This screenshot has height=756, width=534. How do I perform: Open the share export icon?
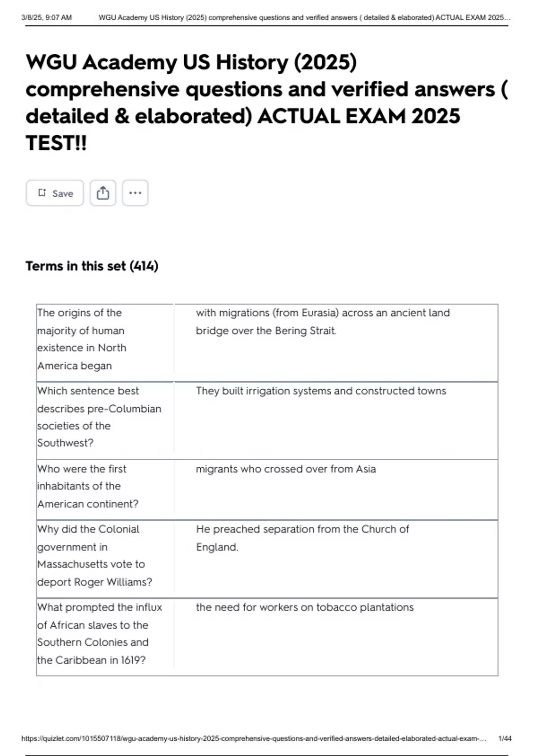point(103,192)
